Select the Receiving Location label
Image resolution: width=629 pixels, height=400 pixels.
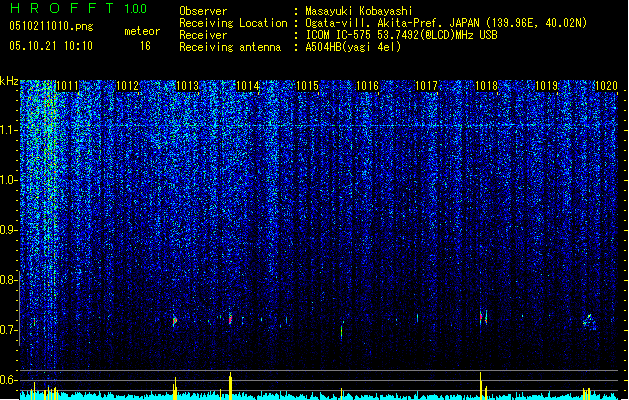pos(233,23)
